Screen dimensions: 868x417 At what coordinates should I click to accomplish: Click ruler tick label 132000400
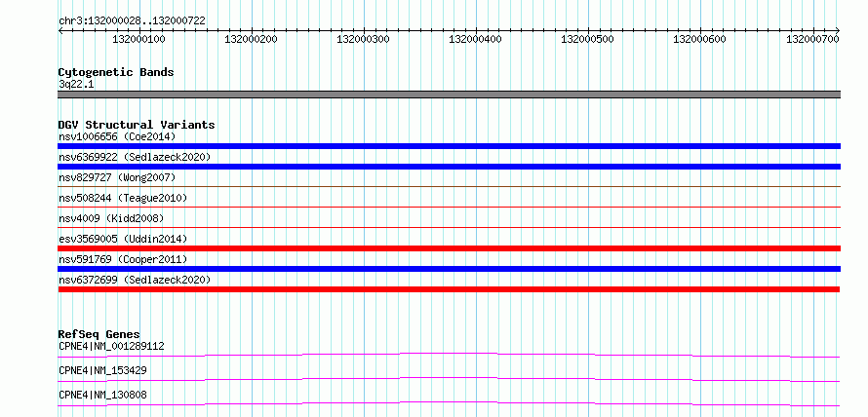coord(476,39)
